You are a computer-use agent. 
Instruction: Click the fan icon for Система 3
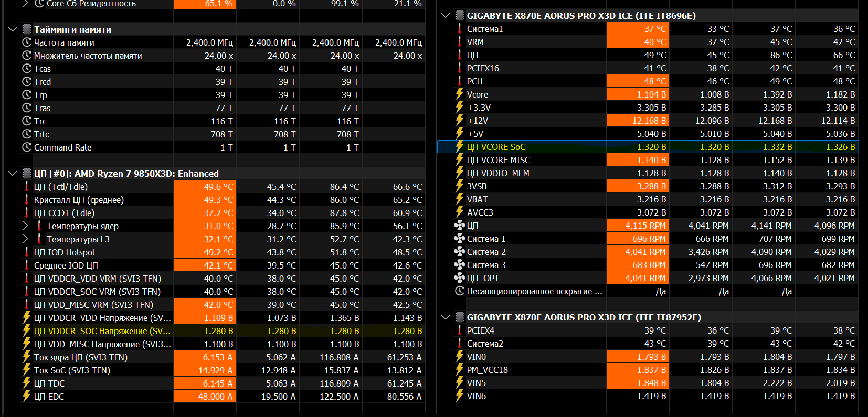(x=460, y=265)
